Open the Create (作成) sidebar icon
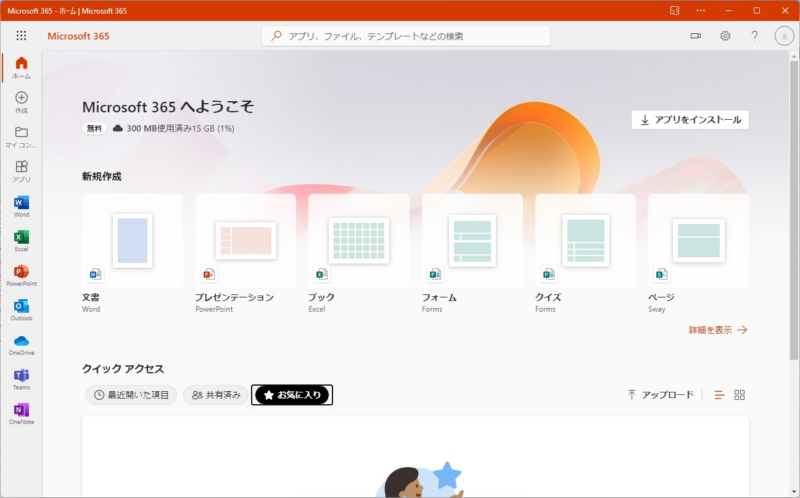The height and width of the screenshot is (498, 800). tap(21, 102)
